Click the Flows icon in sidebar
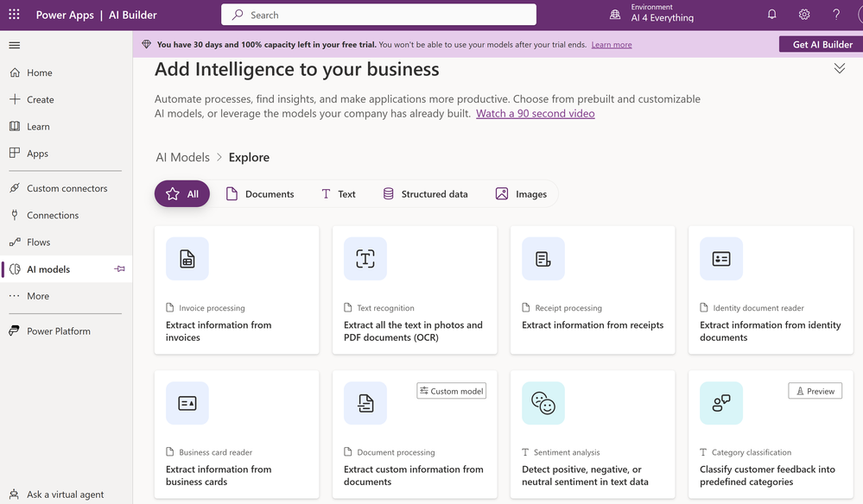This screenshot has width=863, height=504. (x=15, y=242)
